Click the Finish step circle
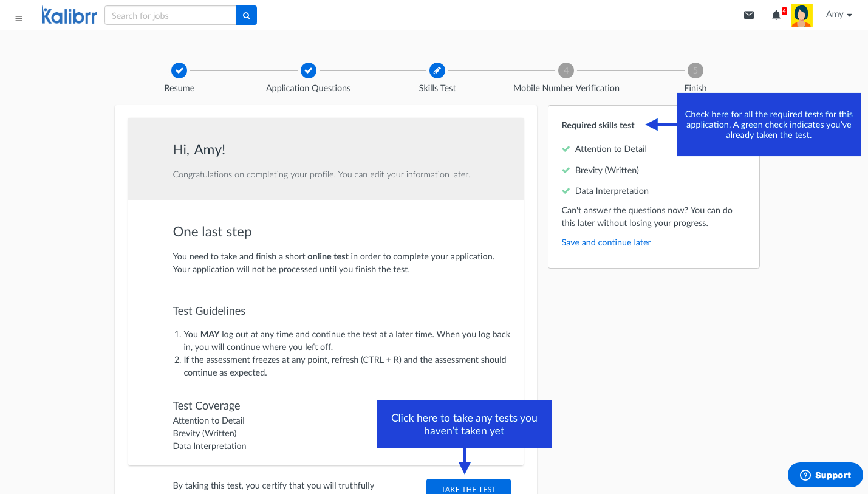This screenshot has height=494, width=868. (x=695, y=70)
